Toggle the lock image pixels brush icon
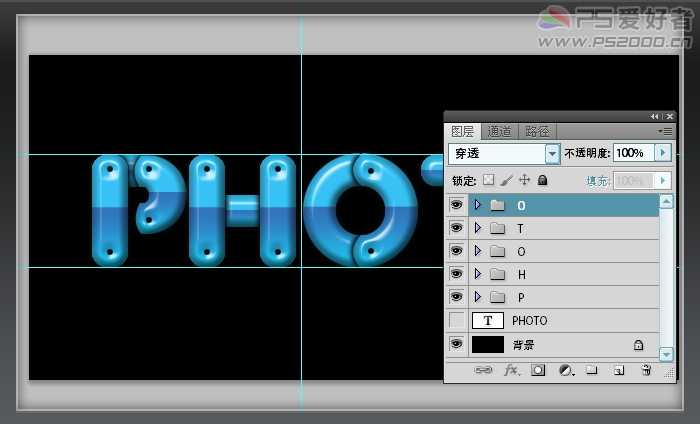The image size is (700, 424). coord(507,180)
